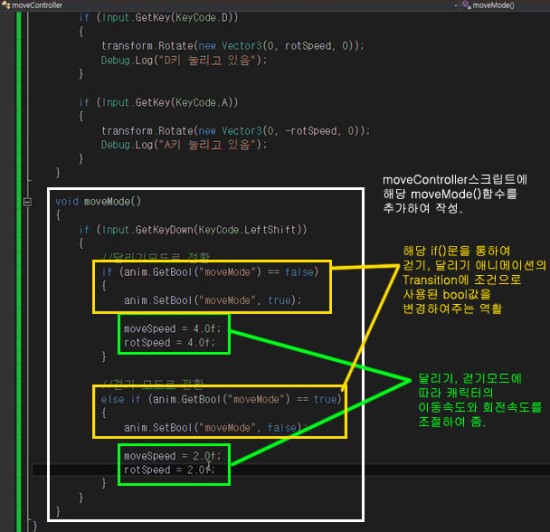
Task: Collapse the void moveMode() code block outline
Action: [x=27, y=202]
